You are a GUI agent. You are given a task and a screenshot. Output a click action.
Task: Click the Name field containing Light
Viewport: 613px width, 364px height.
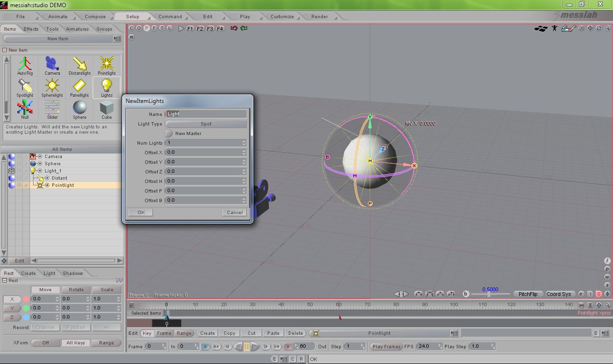pos(206,114)
